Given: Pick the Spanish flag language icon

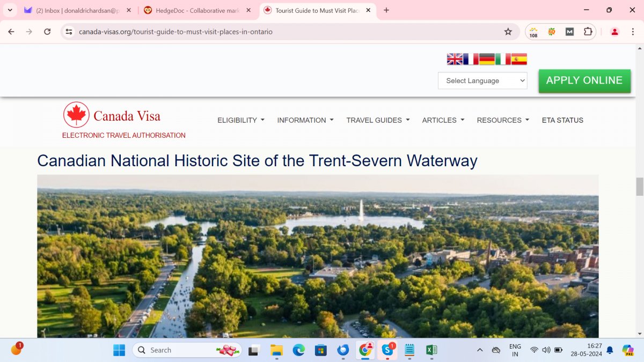Looking at the screenshot, I should point(519,60).
